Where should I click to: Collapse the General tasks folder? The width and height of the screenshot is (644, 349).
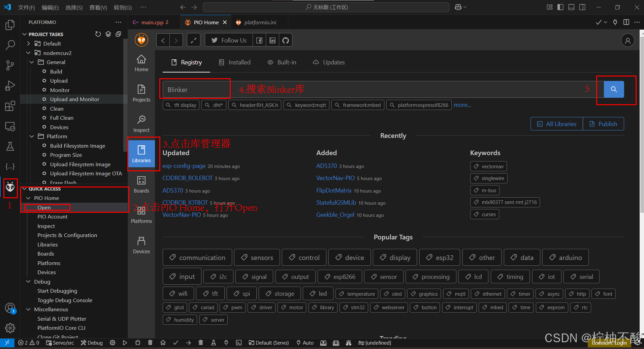pos(32,62)
